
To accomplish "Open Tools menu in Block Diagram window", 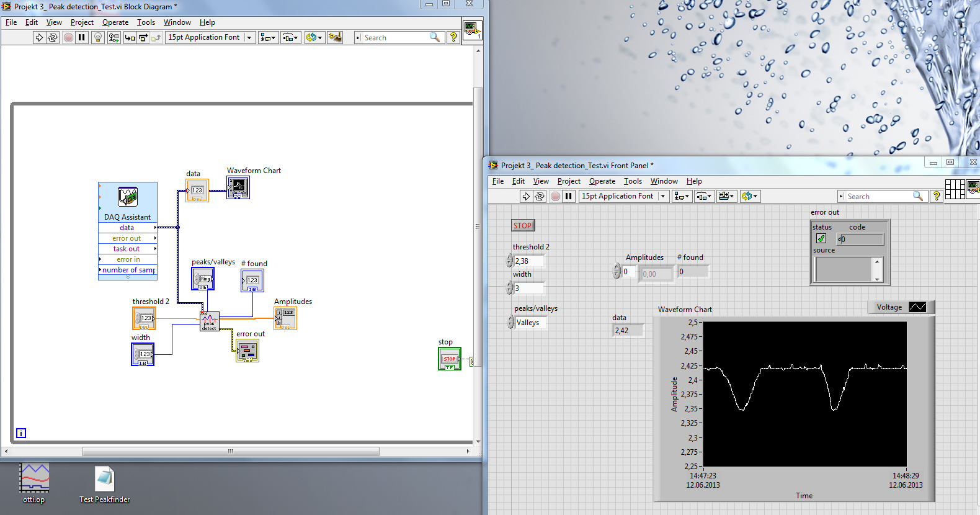I will point(146,22).
